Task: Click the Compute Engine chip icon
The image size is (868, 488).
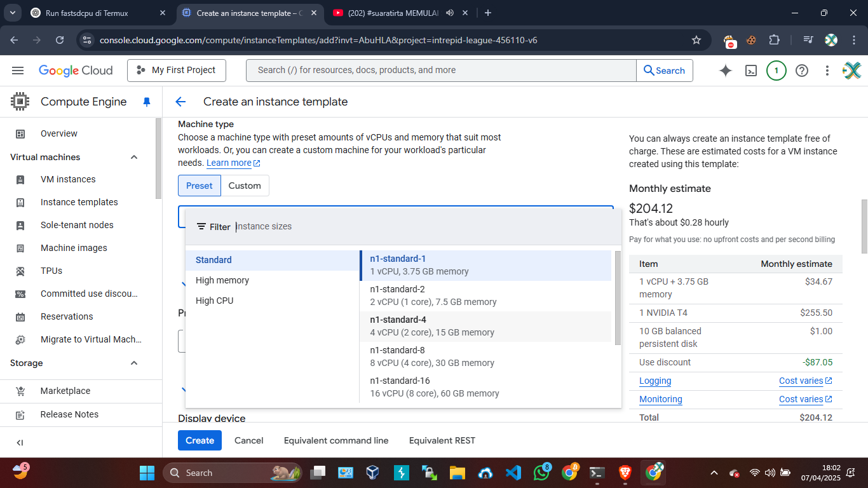Action: [20, 102]
